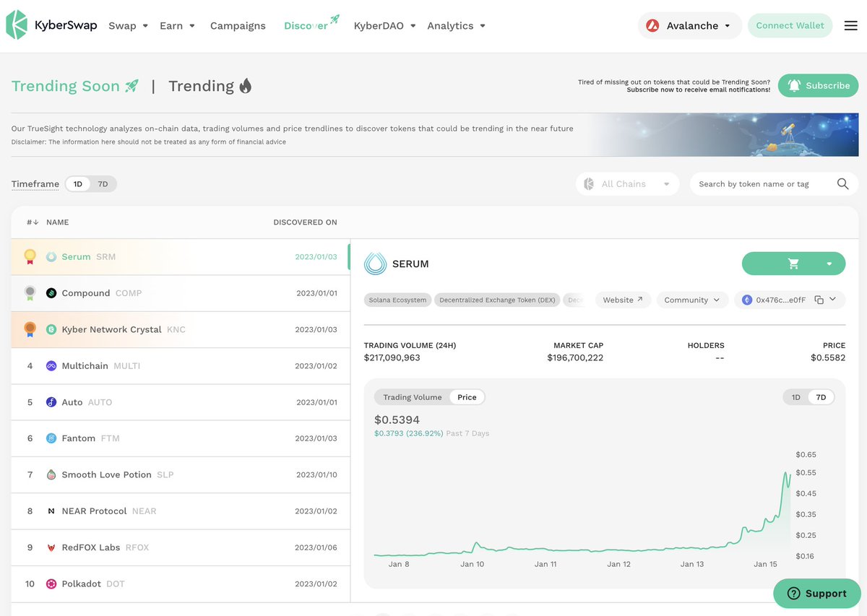This screenshot has height=616, width=867.
Task: Set chart range to 1D
Action: pyautogui.click(x=796, y=397)
